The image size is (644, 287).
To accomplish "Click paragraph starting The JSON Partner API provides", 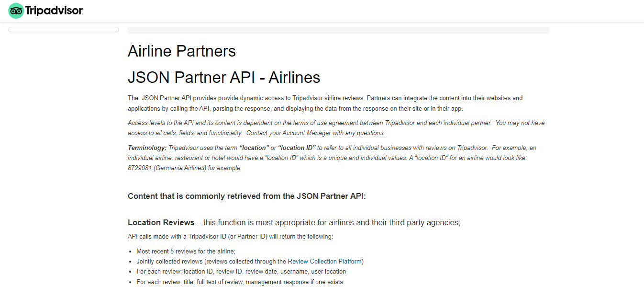I will pos(325,103).
